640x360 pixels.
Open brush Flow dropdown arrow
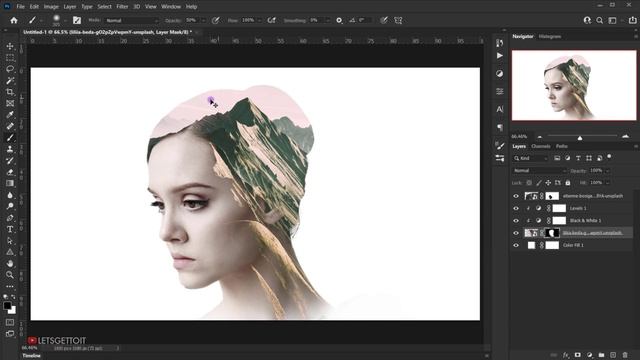click(260, 20)
